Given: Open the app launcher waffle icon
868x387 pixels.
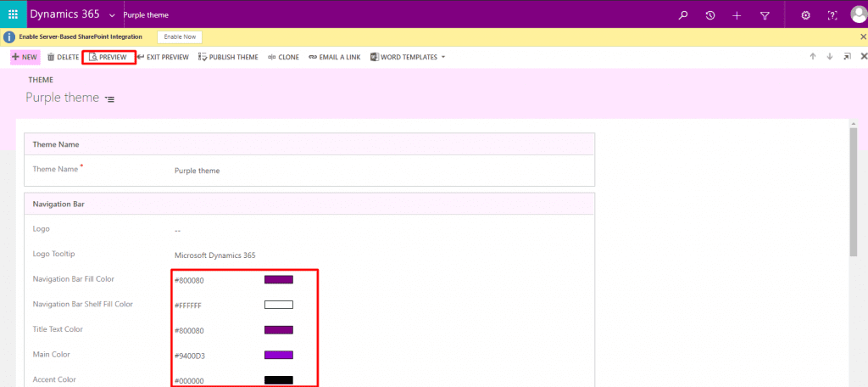Looking at the screenshot, I should click(13, 15).
